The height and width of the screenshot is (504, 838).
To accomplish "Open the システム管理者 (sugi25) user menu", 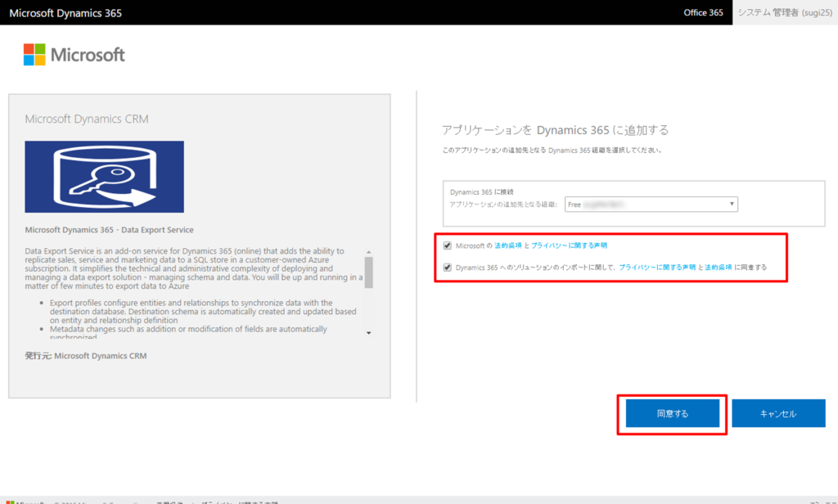I will 785,12.
